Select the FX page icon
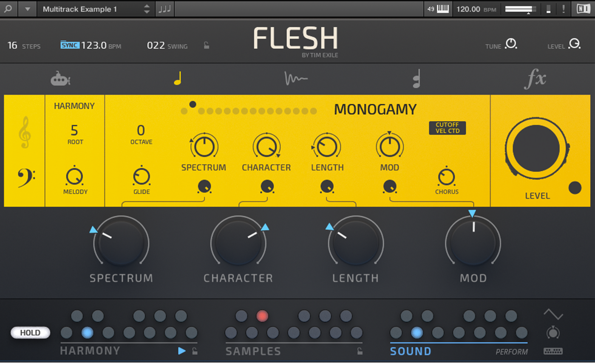595x364 pixels. tap(535, 79)
